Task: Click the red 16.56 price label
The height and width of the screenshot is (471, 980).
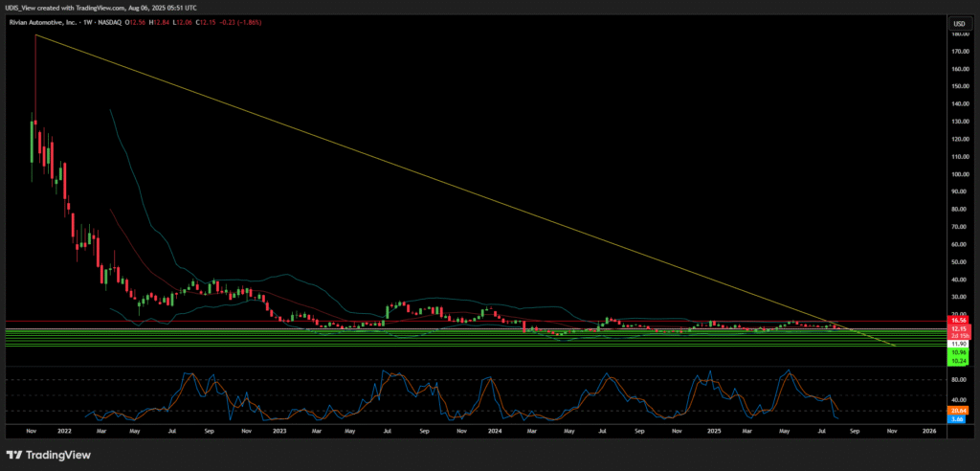Action: coord(957,323)
